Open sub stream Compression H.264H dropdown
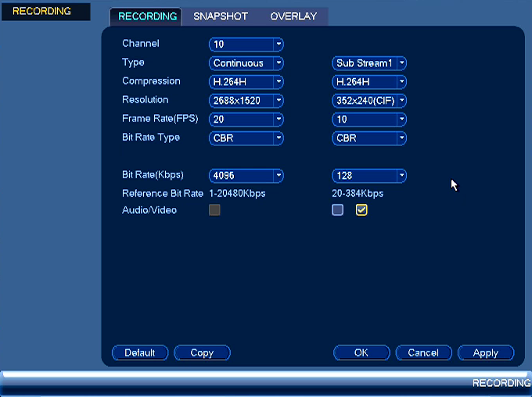Screen dimensions: 532x397 tap(369, 82)
